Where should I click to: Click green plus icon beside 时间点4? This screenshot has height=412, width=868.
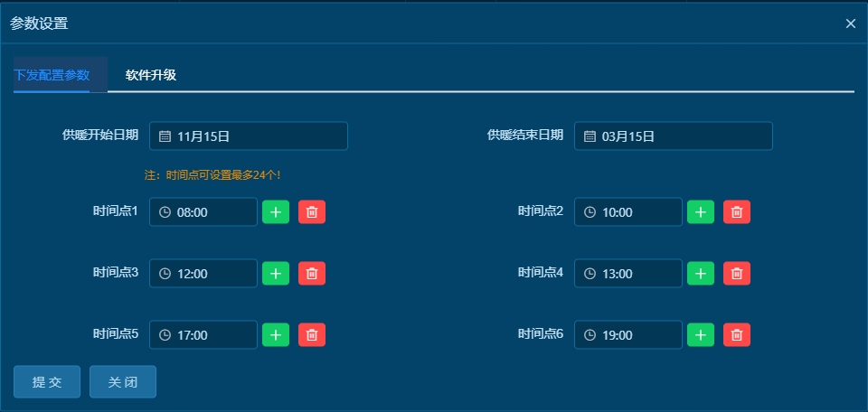pyautogui.click(x=701, y=274)
